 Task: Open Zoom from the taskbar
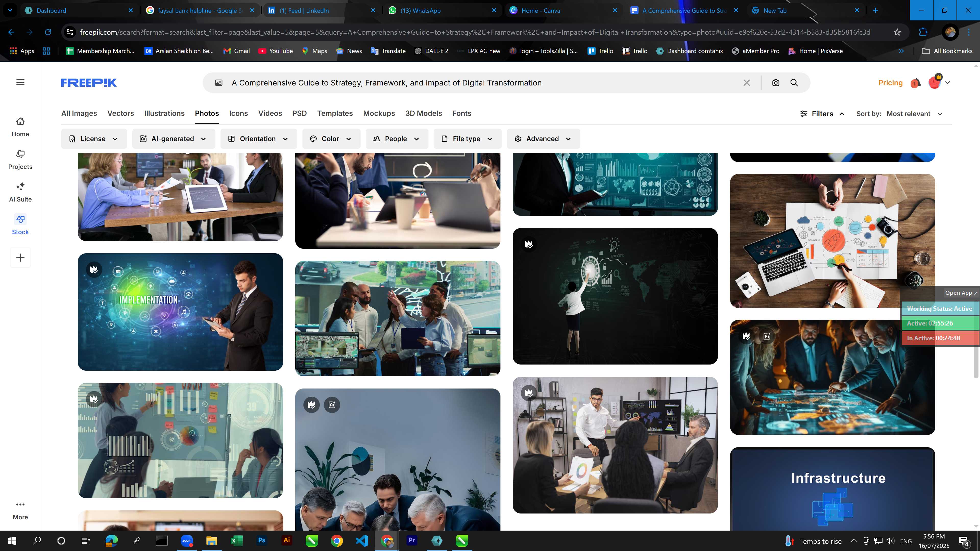click(x=186, y=540)
